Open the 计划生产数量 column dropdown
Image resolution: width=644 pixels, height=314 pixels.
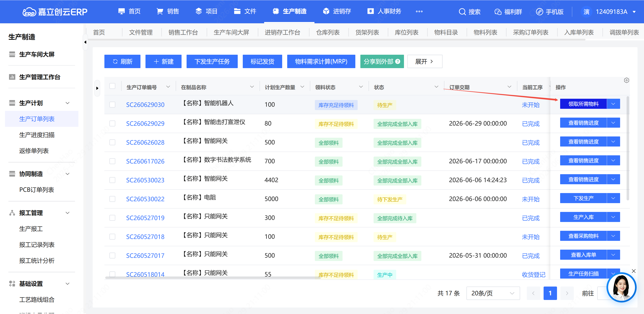tap(302, 87)
